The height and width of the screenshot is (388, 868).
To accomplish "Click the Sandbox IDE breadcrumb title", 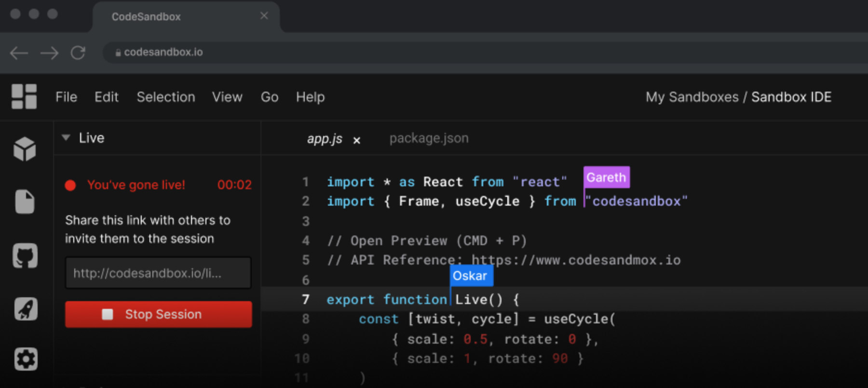I will 791,97.
